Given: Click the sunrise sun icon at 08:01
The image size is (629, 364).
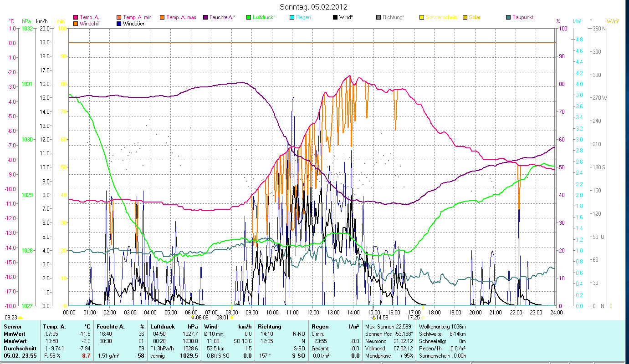Looking at the screenshot, I should click(231, 318).
